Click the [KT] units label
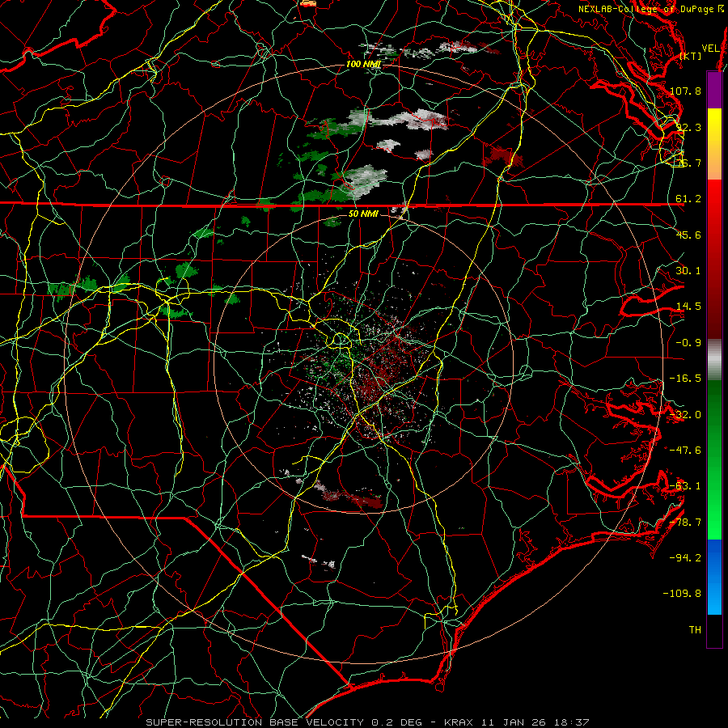Image resolution: width=728 pixels, height=728 pixels. (691, 56)
